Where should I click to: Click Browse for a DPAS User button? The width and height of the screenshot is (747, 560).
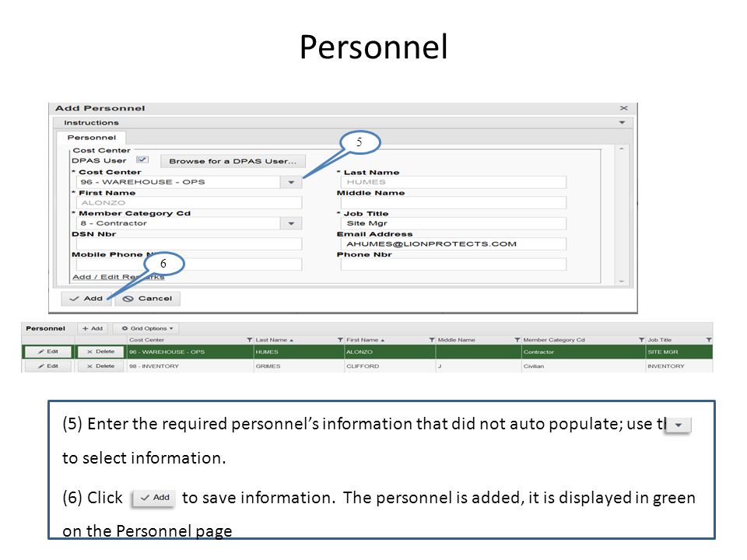pyautogui.click(x=233, y=161)
